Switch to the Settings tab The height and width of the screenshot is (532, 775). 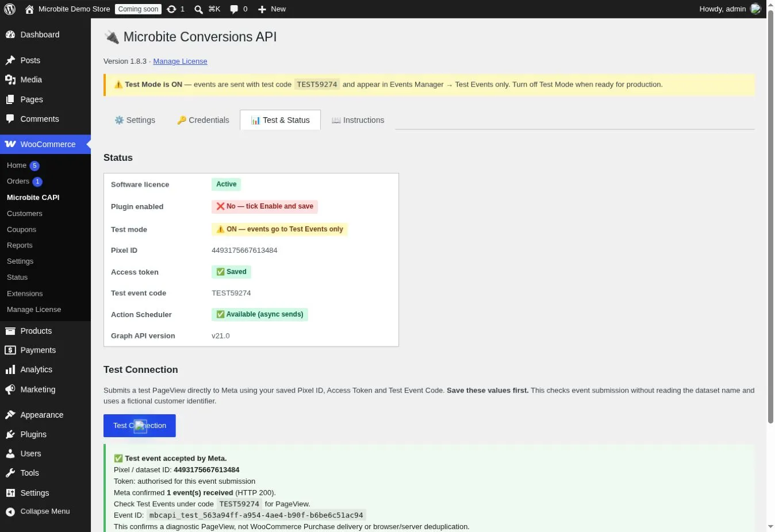pyautogui.click(x=135, y=120)
